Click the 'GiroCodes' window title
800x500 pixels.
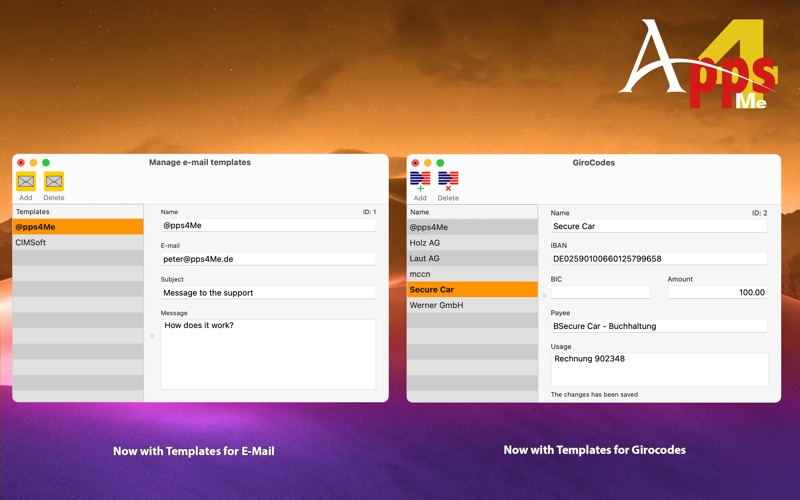[593, 163]
